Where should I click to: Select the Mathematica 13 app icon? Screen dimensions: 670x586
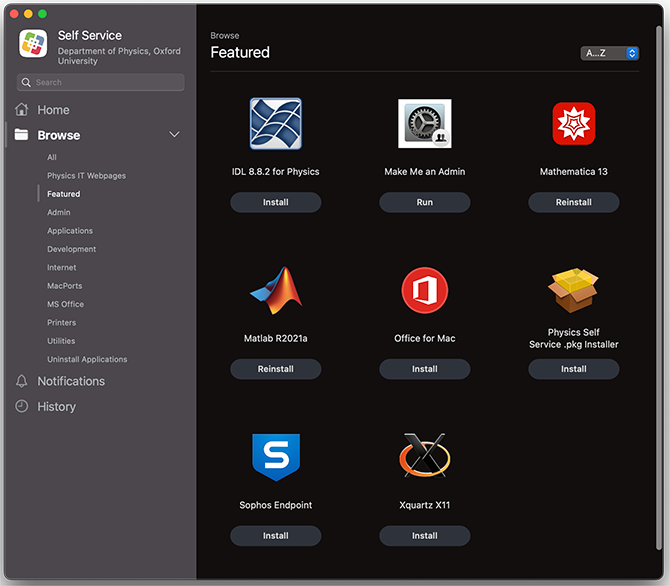coord(573,124)
